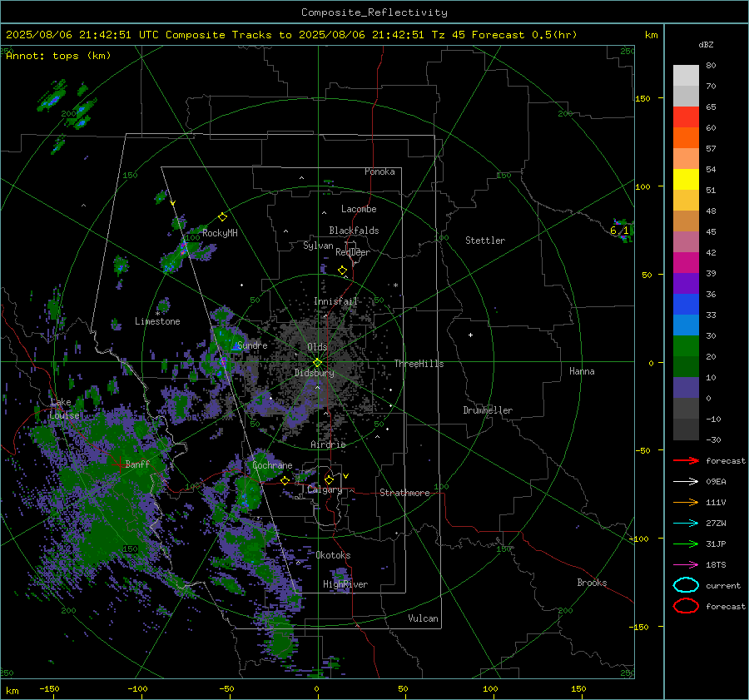Select the bright green 30-20 dBZ swatch
Viewport: 749px width, 700px height.
click(686, 346)
